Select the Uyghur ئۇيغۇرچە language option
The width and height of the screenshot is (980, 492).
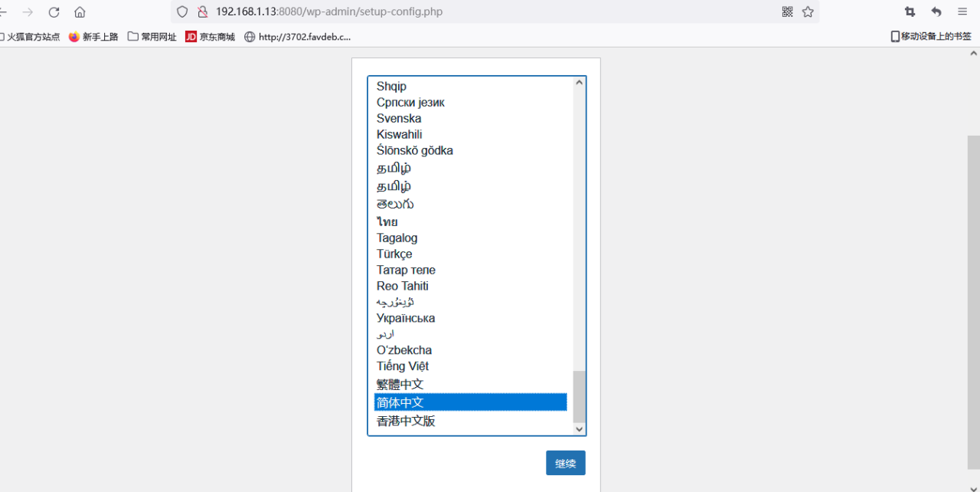pos(470,302)
